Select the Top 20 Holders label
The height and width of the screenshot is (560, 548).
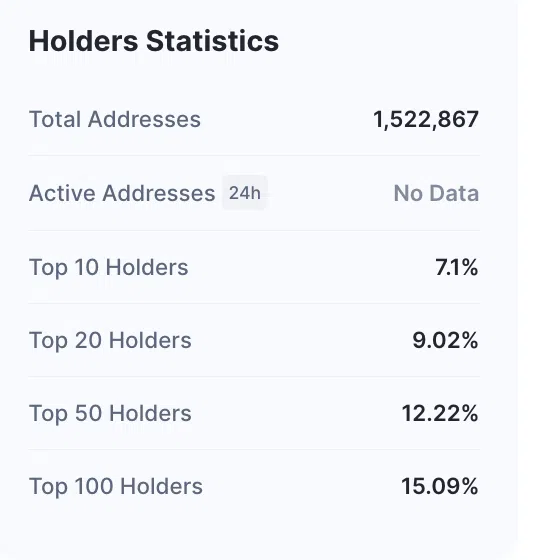click(x=110, y=341)
